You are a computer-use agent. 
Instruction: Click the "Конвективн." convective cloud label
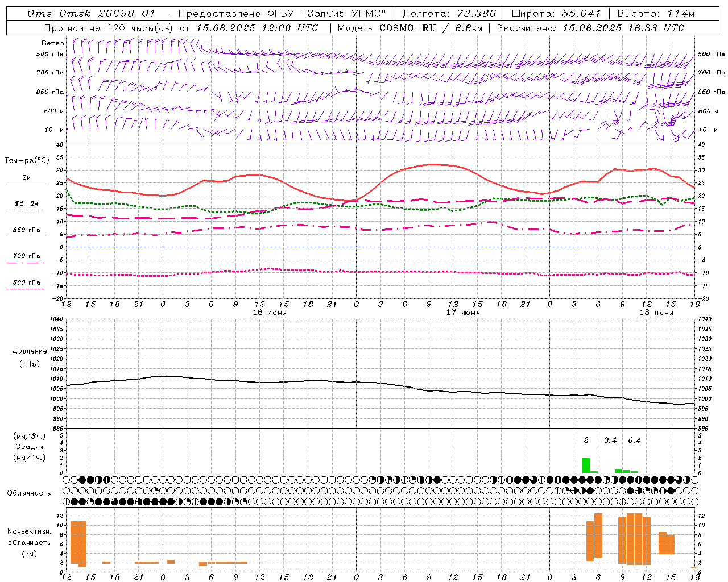pos(29,531)
